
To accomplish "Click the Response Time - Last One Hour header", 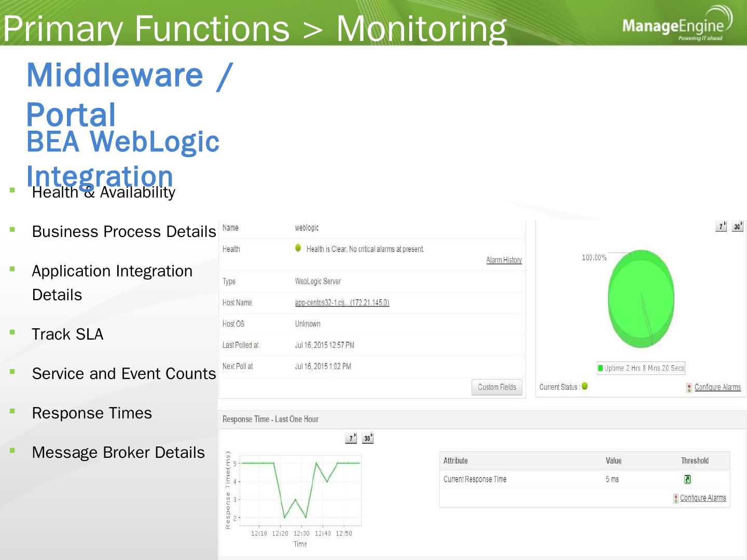I will point(270,419).
